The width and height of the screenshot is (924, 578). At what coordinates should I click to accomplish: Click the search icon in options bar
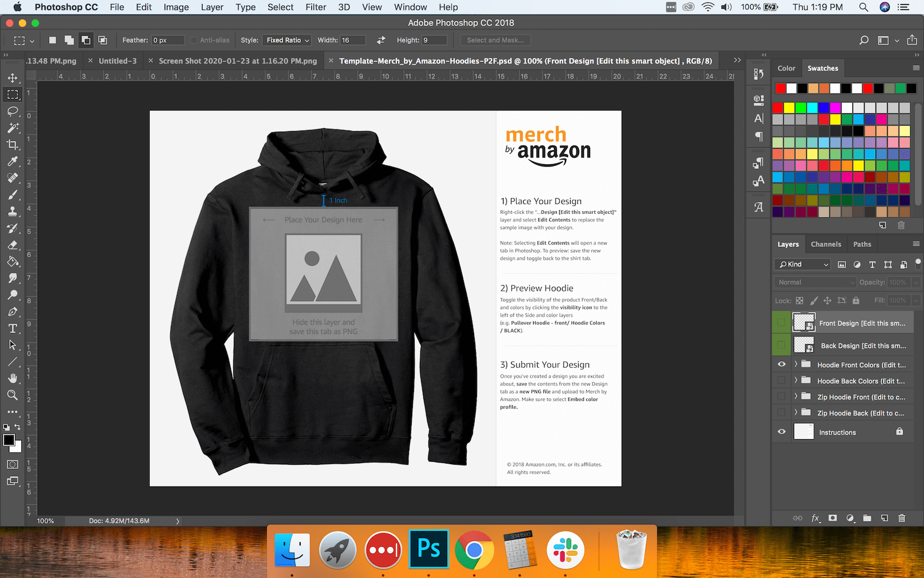[x=864, y=40]
